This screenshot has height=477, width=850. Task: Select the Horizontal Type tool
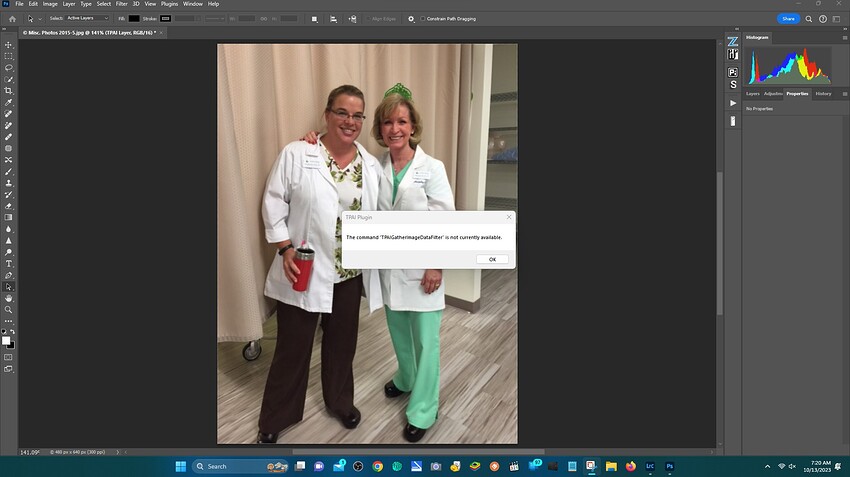[x=8, y=264]
